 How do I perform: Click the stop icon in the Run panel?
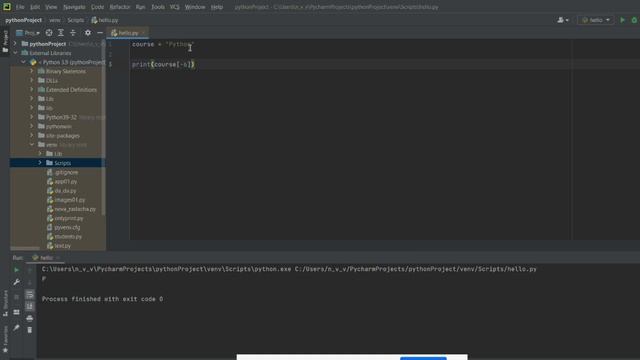16,297
